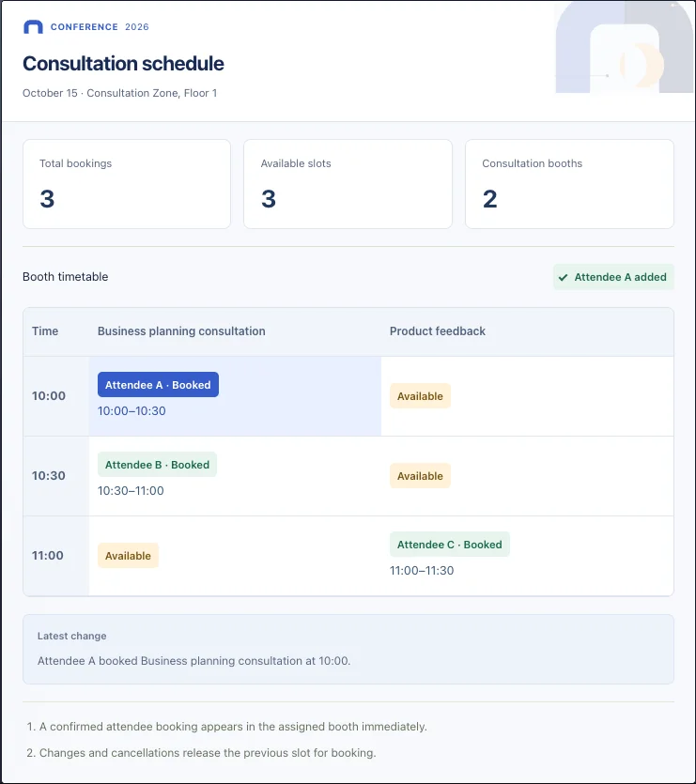Open the Available slots card

[x=348, y=184]
